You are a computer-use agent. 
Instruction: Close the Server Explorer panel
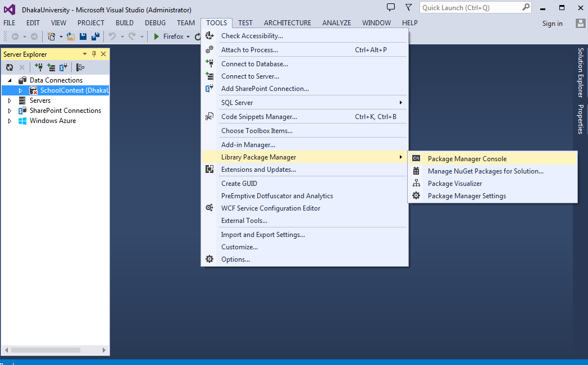(x=103, y=54)
